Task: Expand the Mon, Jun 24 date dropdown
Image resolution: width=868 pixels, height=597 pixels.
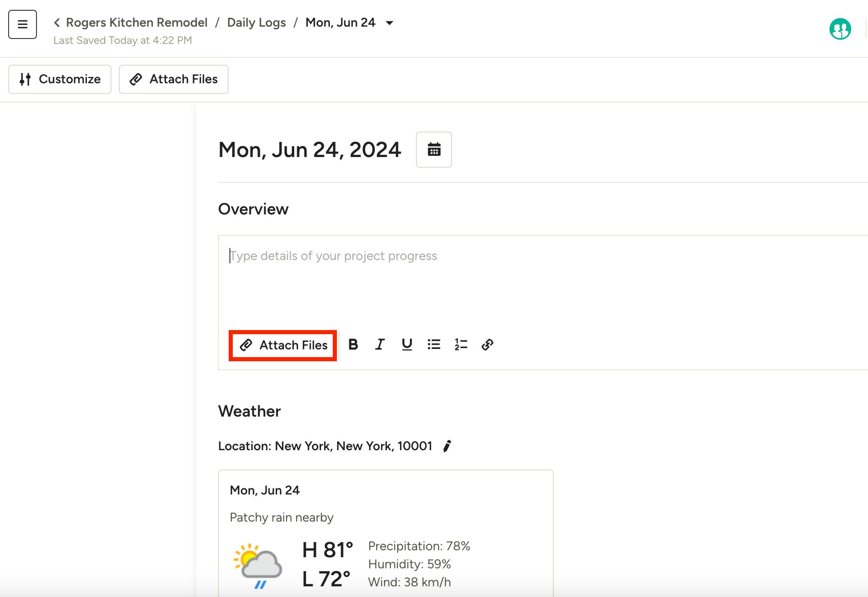Action: (389, 23)
